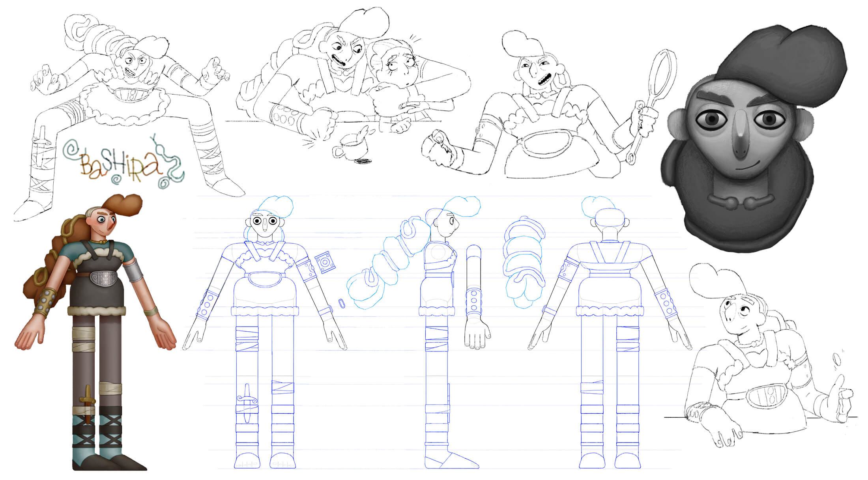Click the back-view braid outline drawing
This screenshot has height=480, width=868.
tap(524, 262)
